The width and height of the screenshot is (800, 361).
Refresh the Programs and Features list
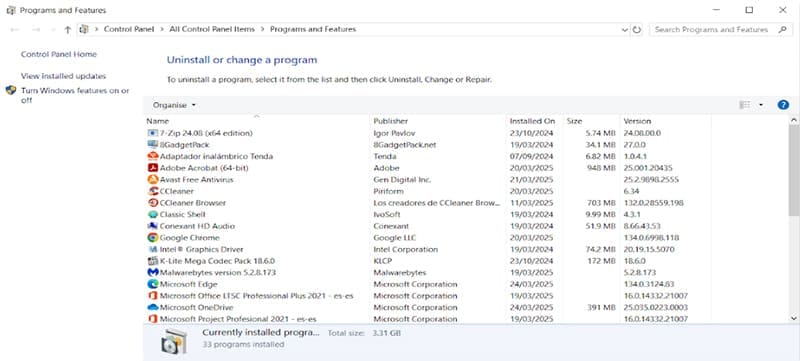(637, 30)
